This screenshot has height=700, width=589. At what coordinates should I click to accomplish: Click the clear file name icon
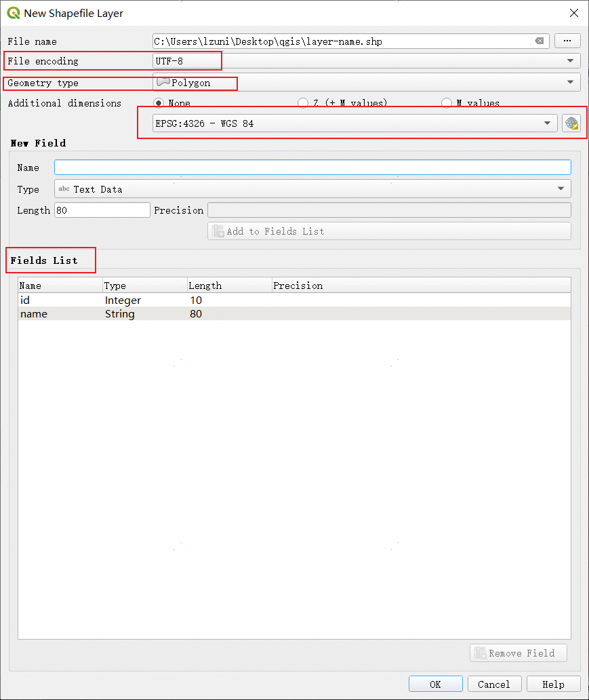point(540,41)
